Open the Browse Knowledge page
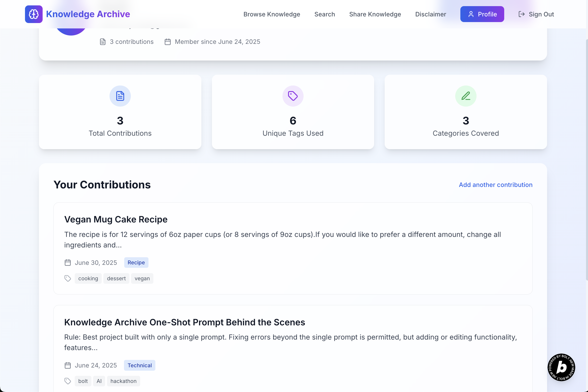 (x=271, y=14)
